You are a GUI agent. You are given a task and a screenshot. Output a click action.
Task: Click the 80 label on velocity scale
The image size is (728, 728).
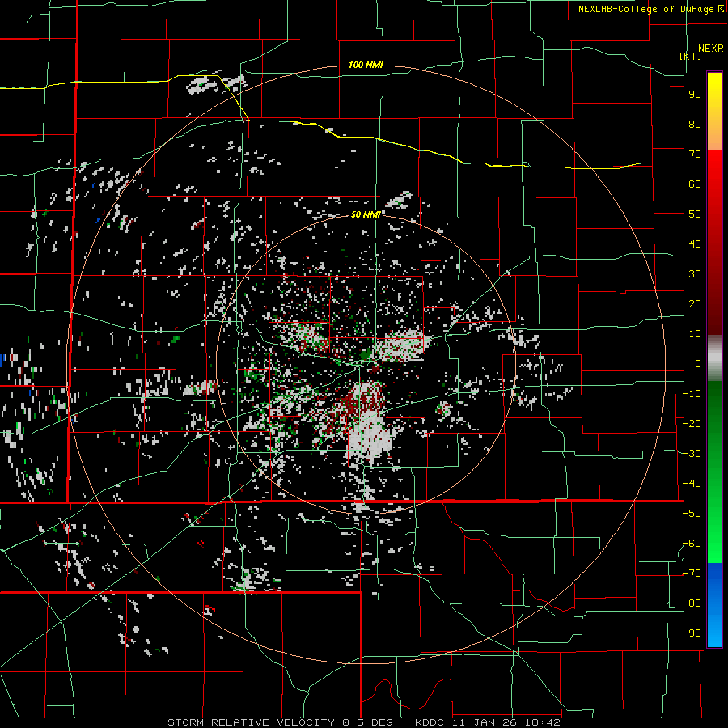(x=695, y=125)
